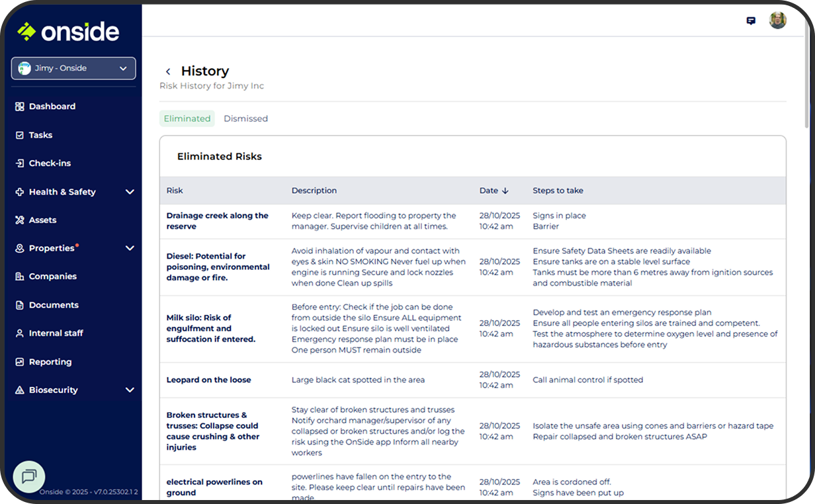Screen dimensions: 815x504
Task: Click 'Develop and test an emergency response plan'
Action: [x=622, y=313]
